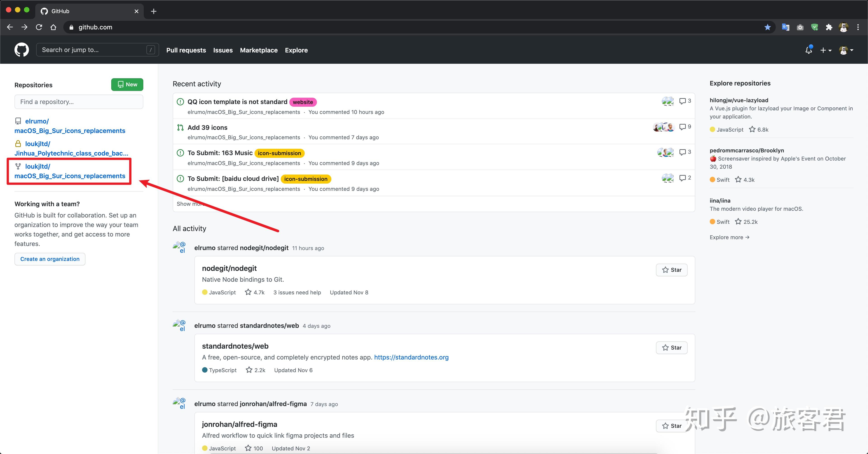This screenshot has height=454, width=868.
Task: Toggle the bookmark star in address bar
Action: [768, 27]
